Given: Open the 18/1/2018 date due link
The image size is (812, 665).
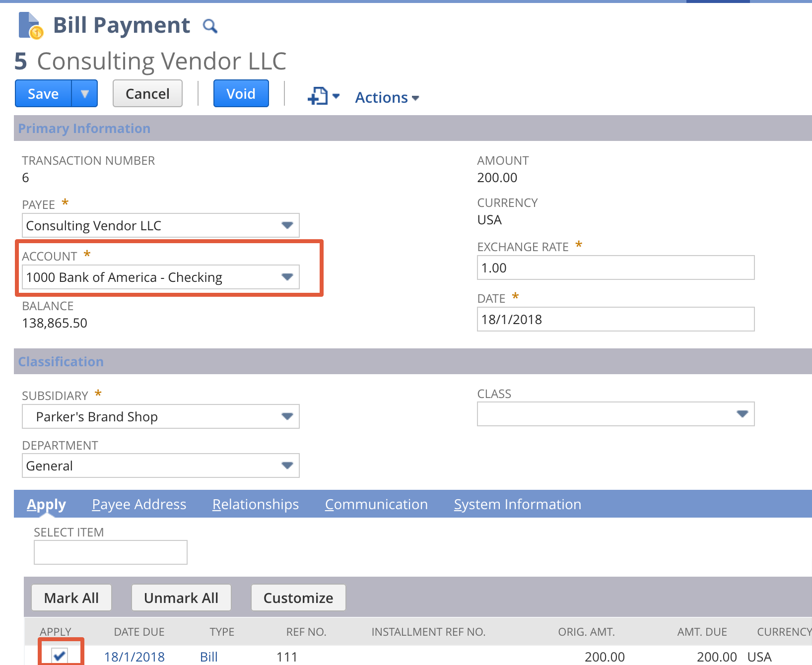Looking at the screenshot, I should point(135,657).
